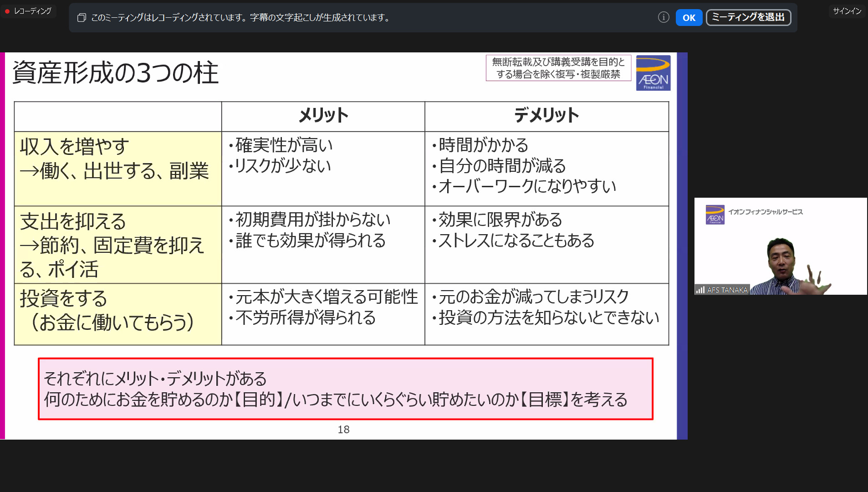Click the slide page number 18
The height and width of the screenshot is (492, 868).
tap(343, 430)
